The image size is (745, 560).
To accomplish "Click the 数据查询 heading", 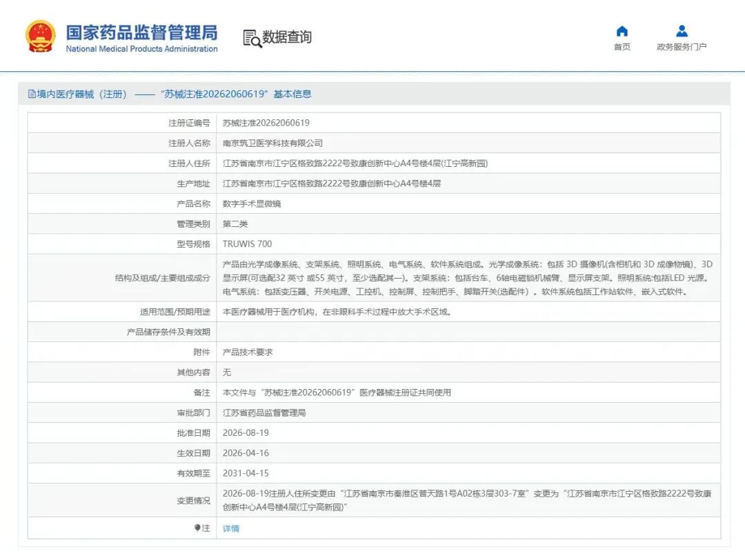I will [287, 37].
